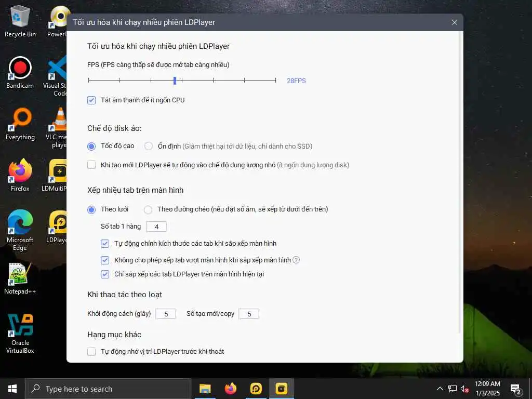Click the 28FPS value label

tap(296, 81)
